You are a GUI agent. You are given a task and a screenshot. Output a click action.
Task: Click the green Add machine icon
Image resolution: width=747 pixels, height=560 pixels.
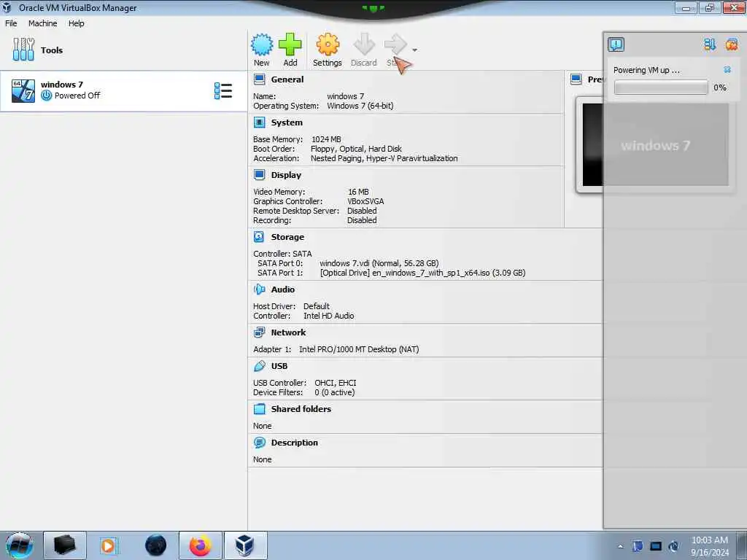tap(290, 44)
